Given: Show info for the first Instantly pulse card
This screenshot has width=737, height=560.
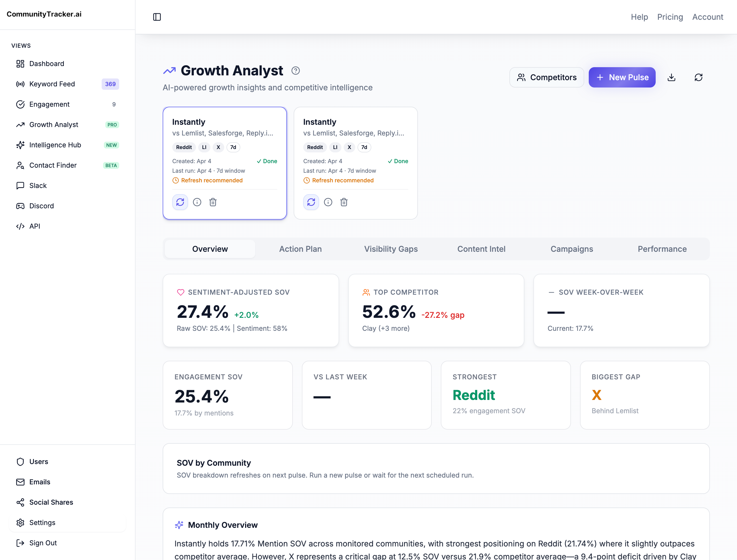Looking at the screenshot, I should point(197,202).
